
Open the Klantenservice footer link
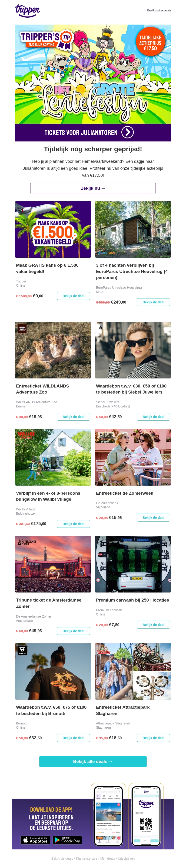pyautogui.click(x=87, y=858)
